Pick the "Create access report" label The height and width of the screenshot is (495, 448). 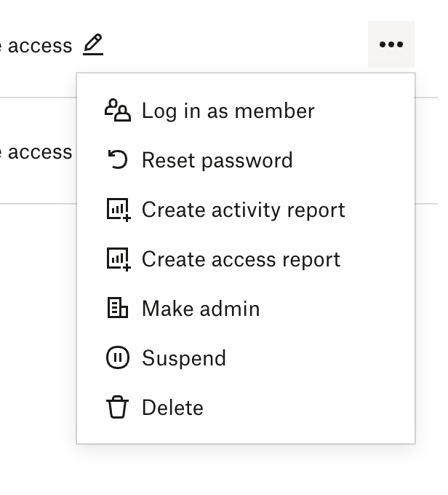click(241, 259)
